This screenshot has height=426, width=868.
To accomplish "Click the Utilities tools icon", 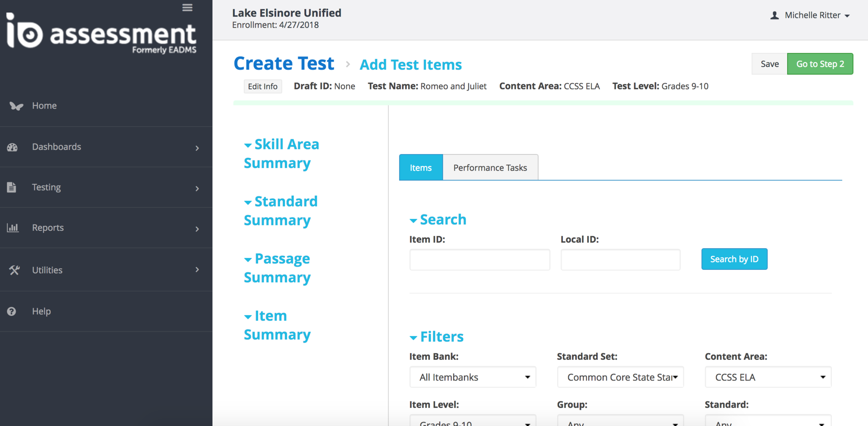I will [x=14, y=270].
